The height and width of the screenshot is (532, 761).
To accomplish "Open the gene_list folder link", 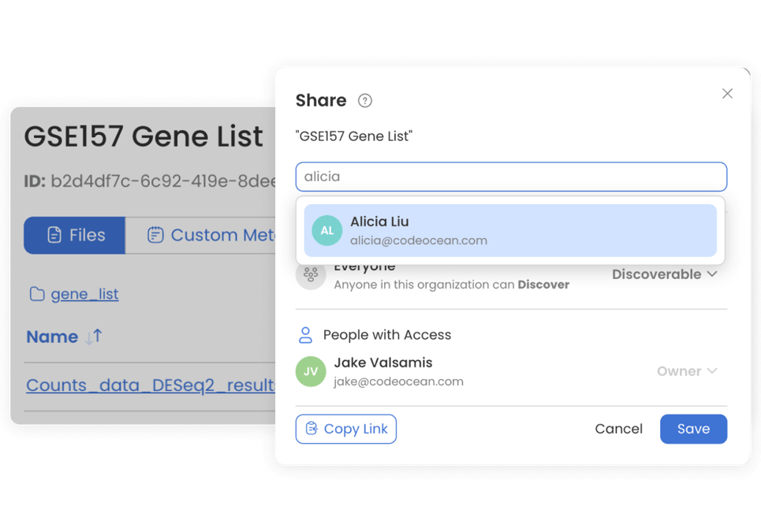I will coord(84,295).
